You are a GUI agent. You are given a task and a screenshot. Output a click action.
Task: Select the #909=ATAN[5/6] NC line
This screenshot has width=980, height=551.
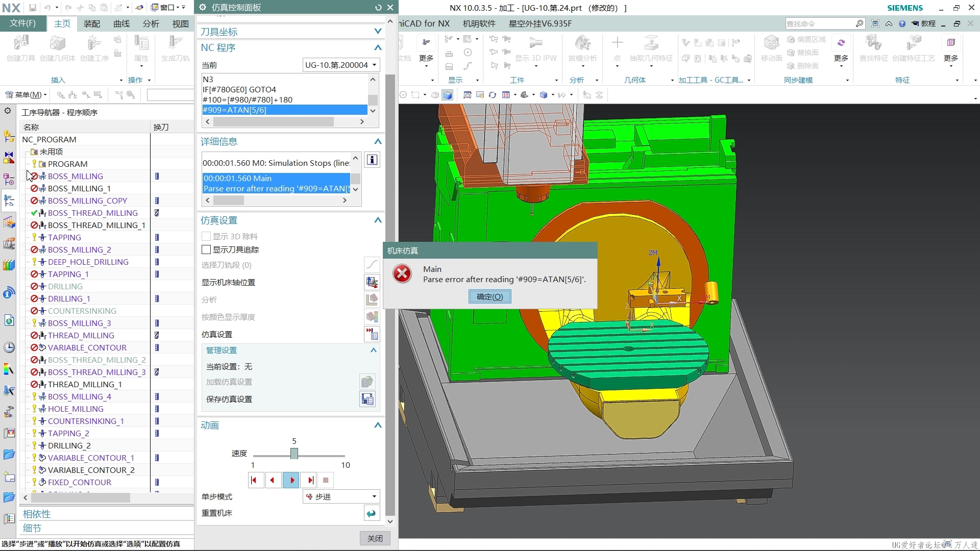pyautogui.click(x=284, y=110)
